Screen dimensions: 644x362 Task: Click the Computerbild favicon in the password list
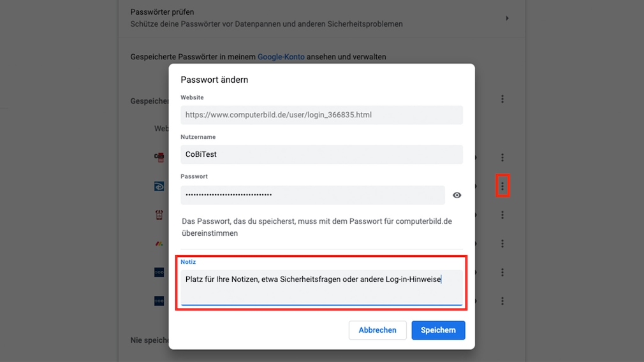coord(159,157)
